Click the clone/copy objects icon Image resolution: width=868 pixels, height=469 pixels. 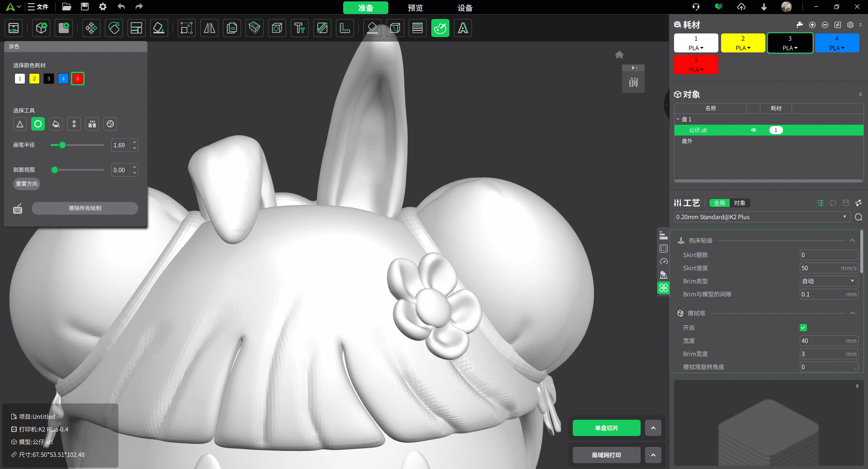232,28
